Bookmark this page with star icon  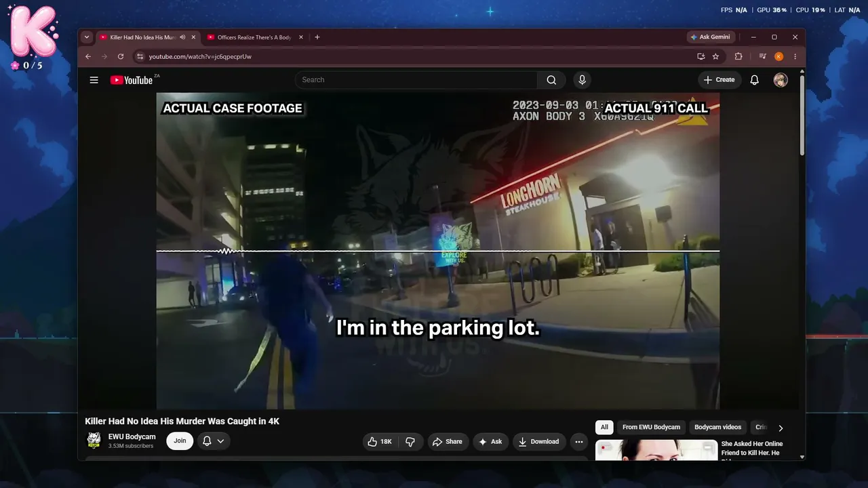[x=715, y=57]
